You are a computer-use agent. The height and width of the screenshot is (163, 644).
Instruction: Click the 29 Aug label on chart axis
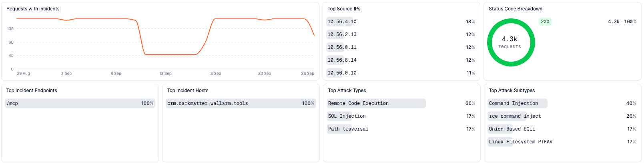[x=23, y=74]
